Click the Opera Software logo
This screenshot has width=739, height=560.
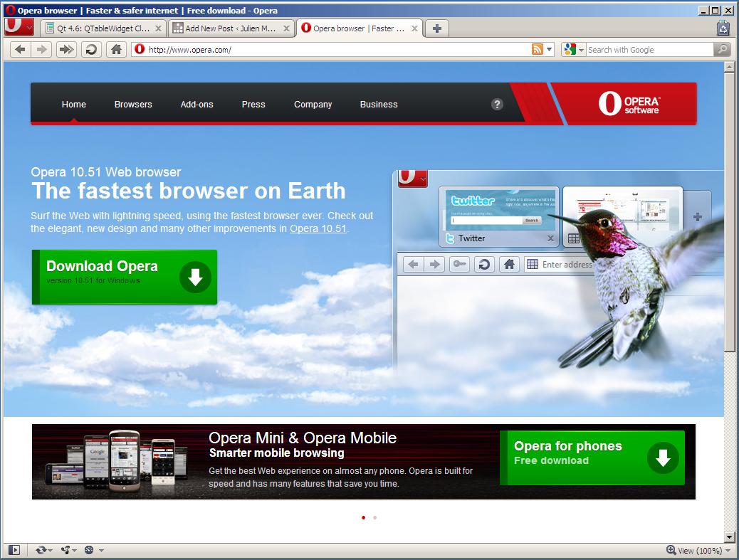[x=629, y=104]
